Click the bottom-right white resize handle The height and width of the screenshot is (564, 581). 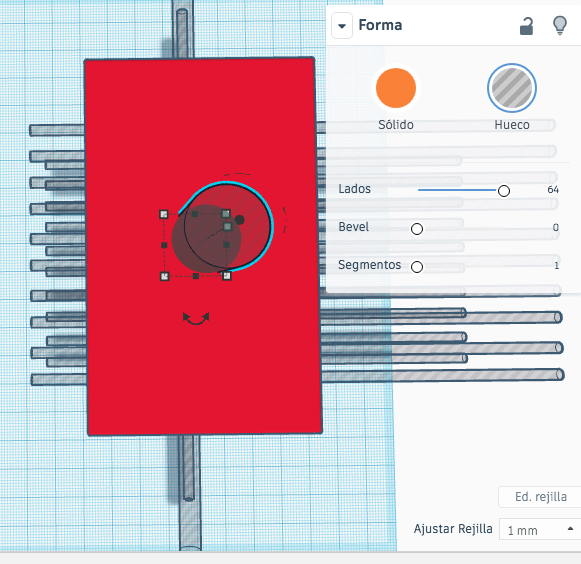(x=227, y=276)
